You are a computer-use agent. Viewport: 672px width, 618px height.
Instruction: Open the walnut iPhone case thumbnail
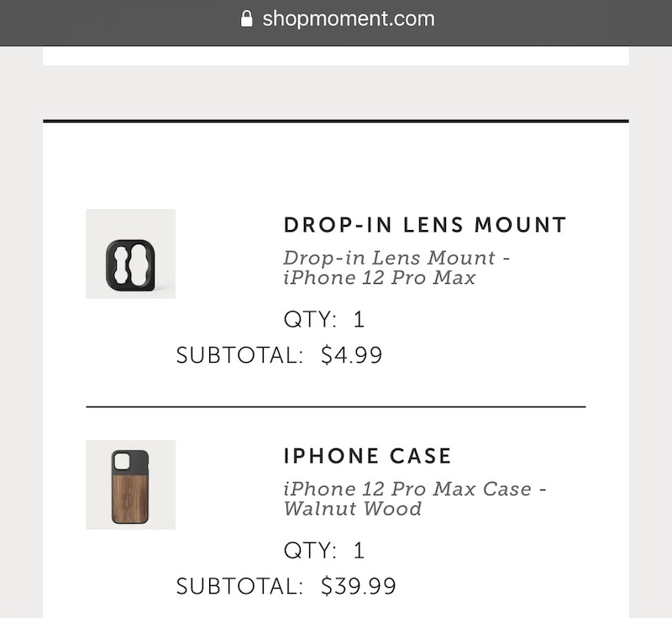pyautogui.click(x=131, y=484)
